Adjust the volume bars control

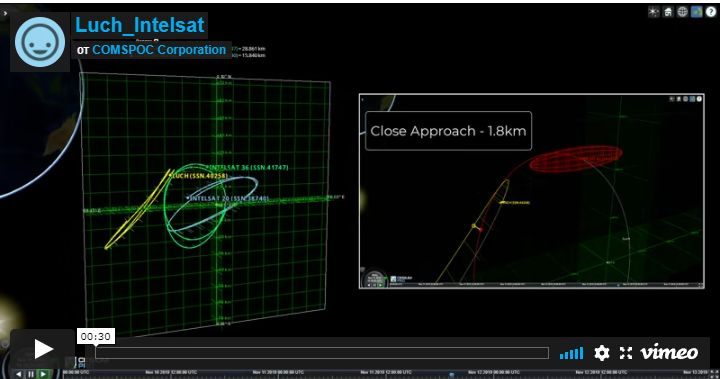(571, 354)
